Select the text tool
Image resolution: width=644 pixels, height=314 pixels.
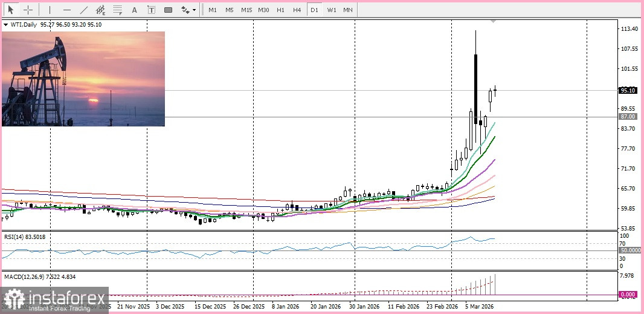(x=134, y=10)
